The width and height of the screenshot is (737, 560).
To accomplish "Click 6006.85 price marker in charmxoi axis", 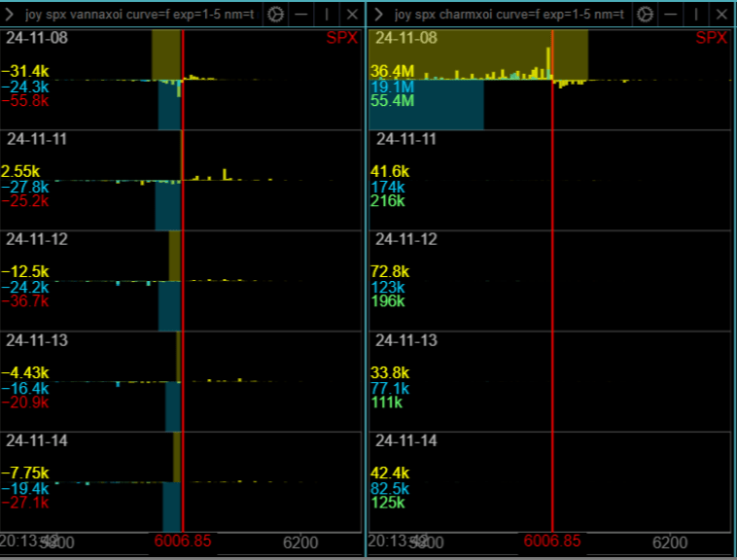I will 552,542.
